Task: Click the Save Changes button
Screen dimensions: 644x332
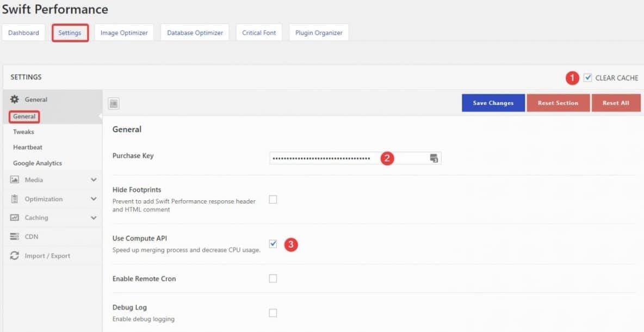Action: tap(493, 103)
